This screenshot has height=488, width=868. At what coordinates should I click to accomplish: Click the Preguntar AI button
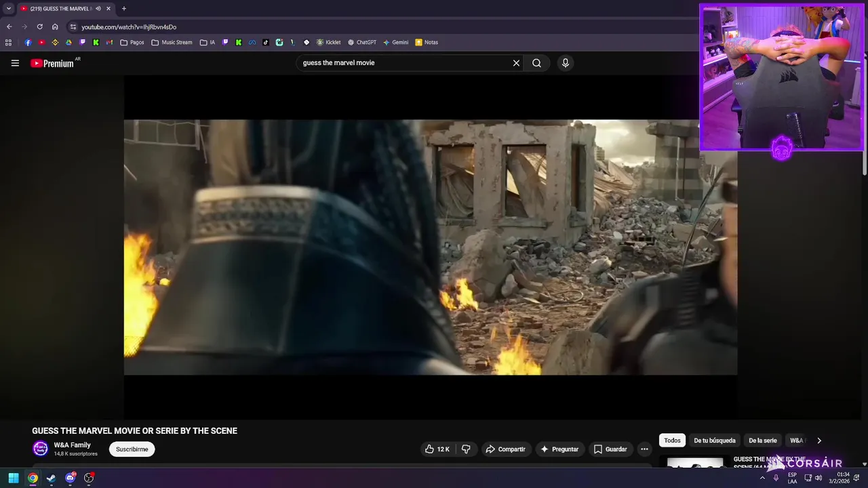(559, 449)
